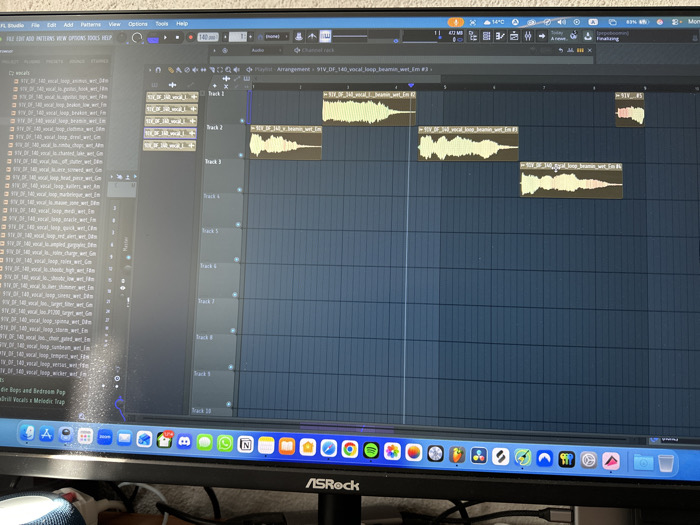Viewport: 700px width, 525px height.
Task: Close the Channel rack window
Action: [589, 50]
